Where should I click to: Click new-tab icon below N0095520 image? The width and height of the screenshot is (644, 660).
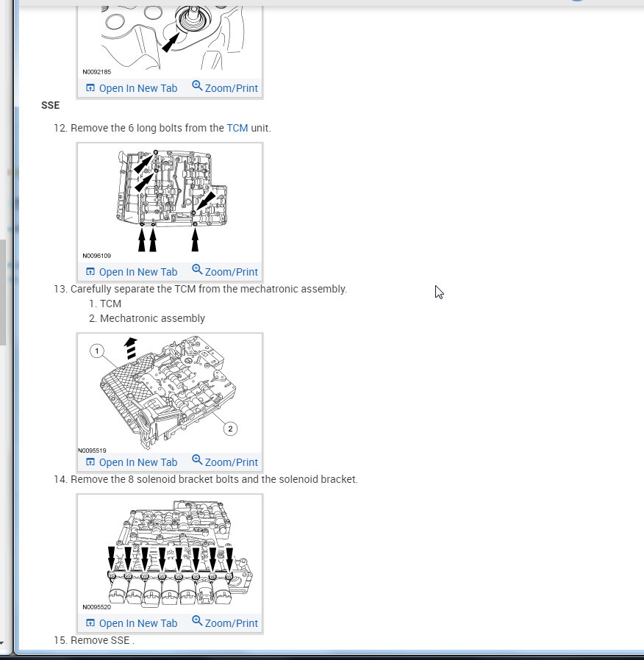[90, 623]
